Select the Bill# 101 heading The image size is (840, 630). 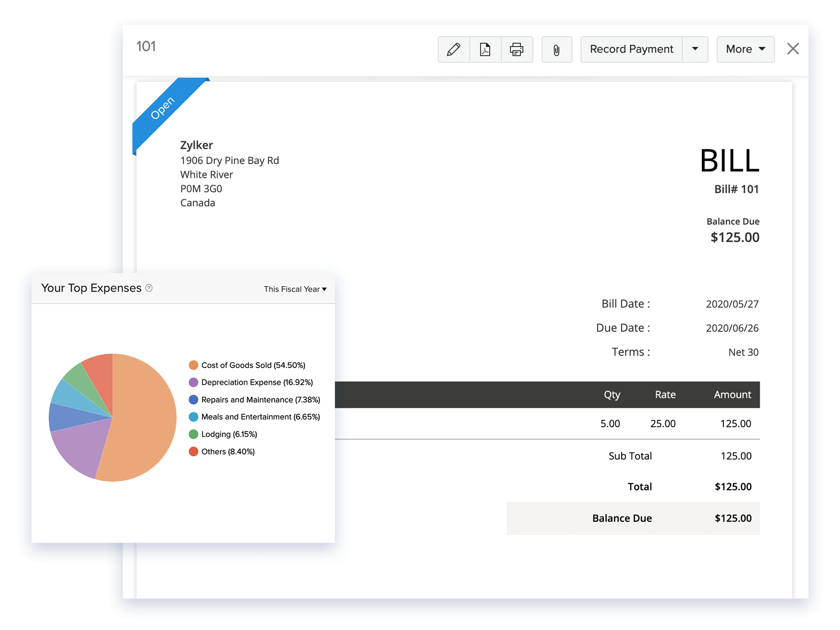click(737, 189)
